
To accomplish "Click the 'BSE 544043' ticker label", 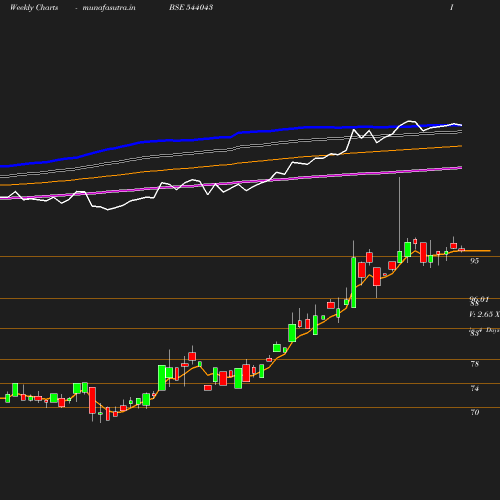I will click(x=191, y=7).
